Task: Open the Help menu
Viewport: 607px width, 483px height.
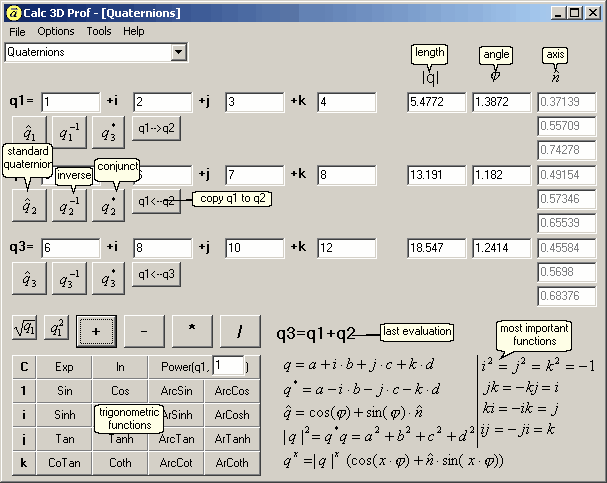Action: pos(134,31)
